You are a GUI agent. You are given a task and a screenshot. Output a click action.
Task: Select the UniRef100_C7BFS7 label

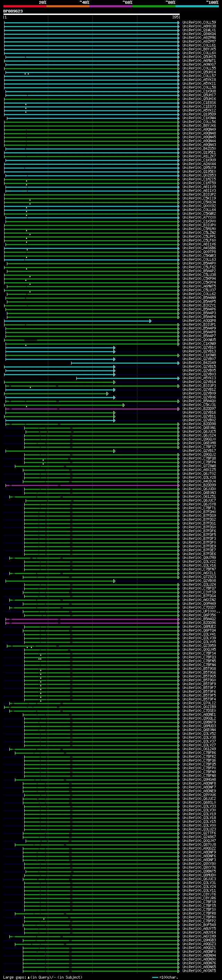pos(199,447)
